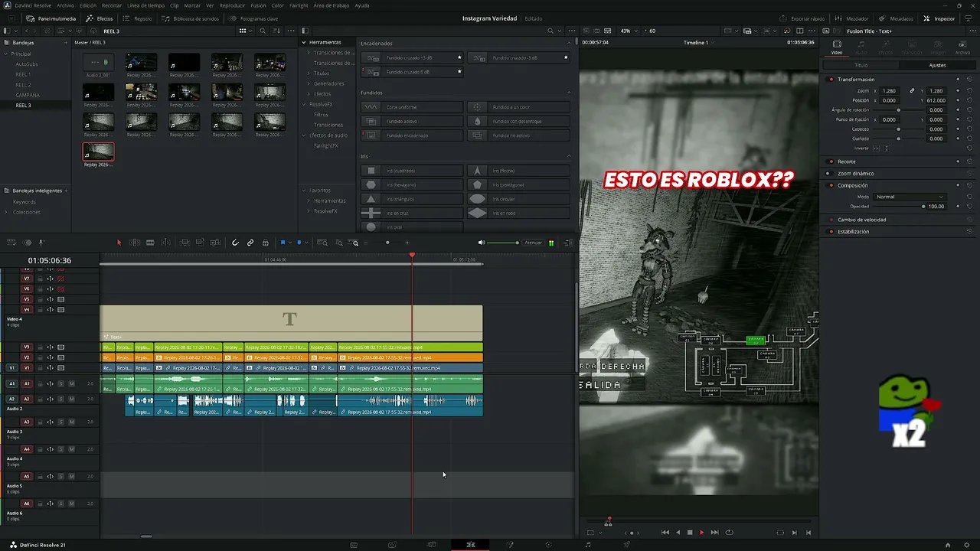Image resolution: width=980 pixels, height=551 pixels.
Task: Play the timeline forward
Action: coord(701,533)
